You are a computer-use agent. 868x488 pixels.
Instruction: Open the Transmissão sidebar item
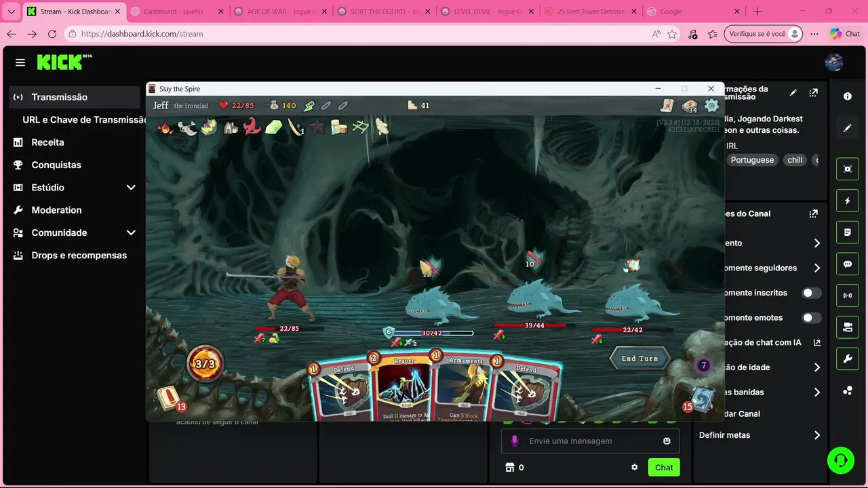click(75, 97)
